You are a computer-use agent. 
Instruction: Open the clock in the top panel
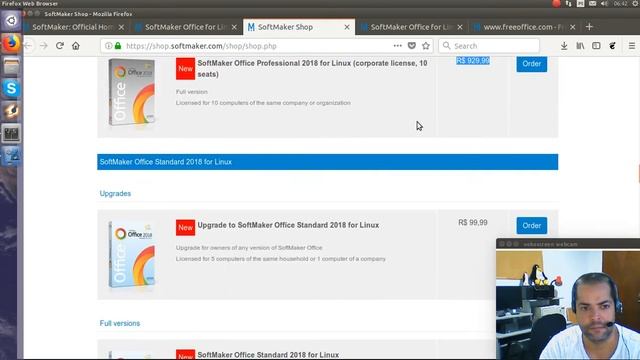coord(620,3)
